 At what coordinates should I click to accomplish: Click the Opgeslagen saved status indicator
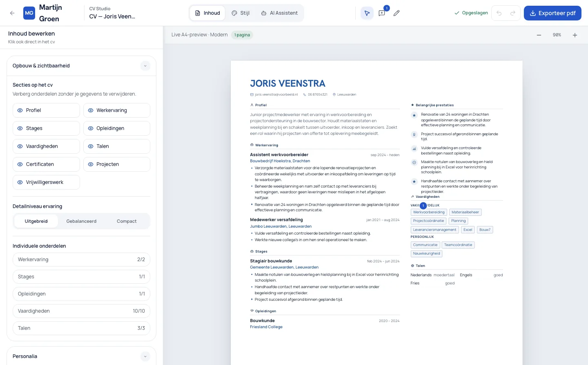coord(471,13)
